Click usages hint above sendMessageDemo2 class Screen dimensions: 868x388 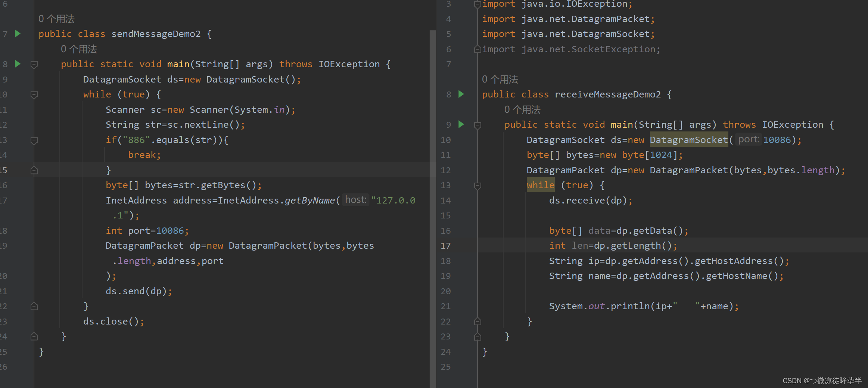click(56, 19)
